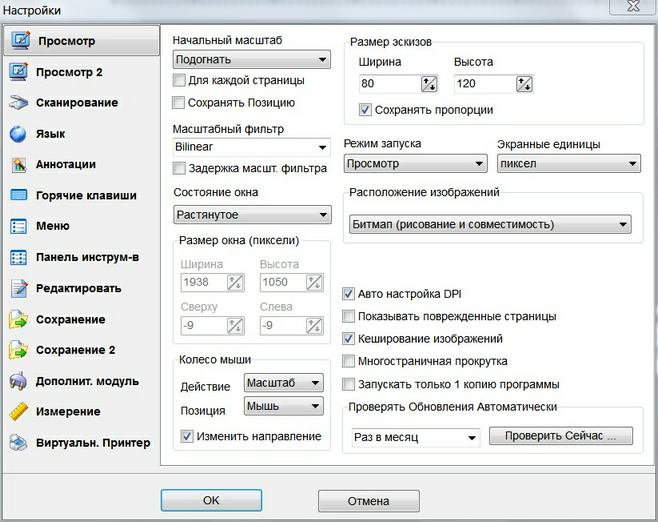Enable Задержка масшт. фильтра checkbox

179,168
